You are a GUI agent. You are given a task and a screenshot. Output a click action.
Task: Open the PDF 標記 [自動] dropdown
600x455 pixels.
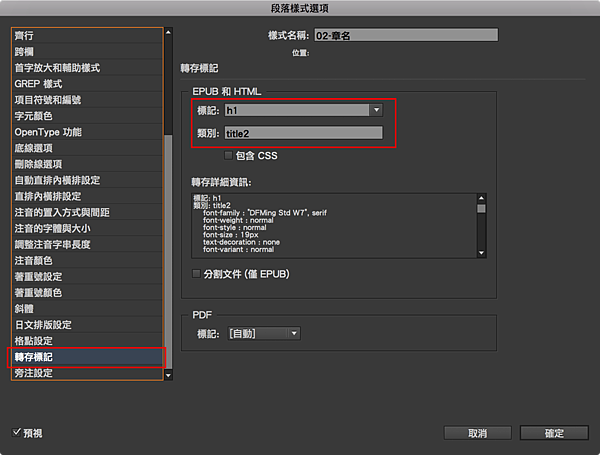pos(264,333)
